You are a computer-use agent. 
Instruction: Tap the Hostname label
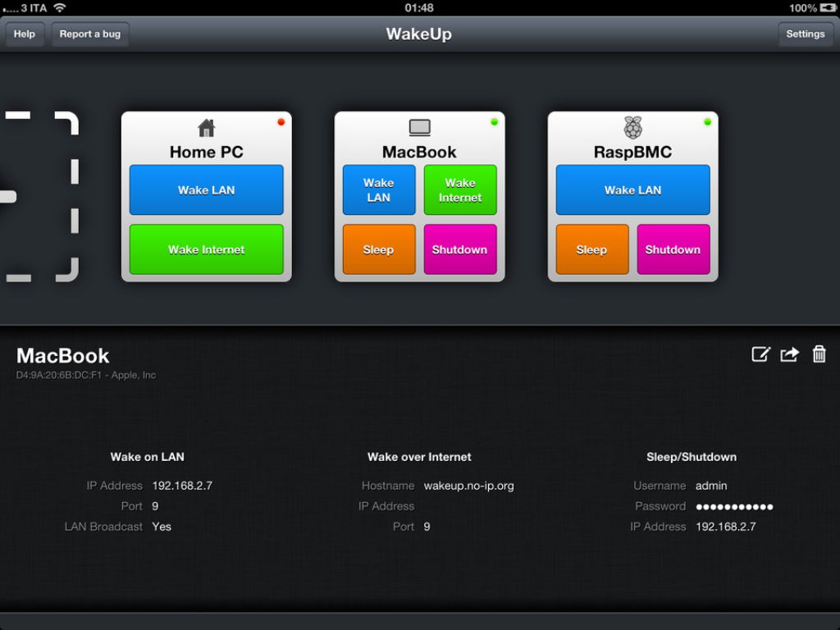(x=388, y=486)
